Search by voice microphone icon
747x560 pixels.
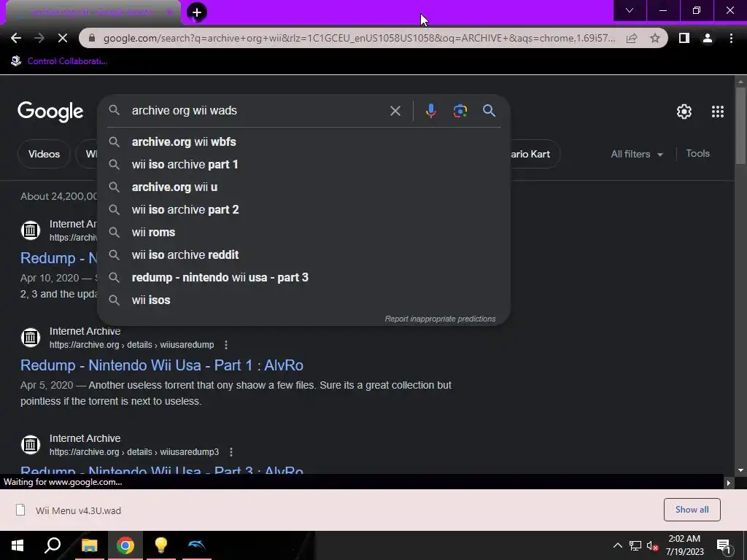430,111
